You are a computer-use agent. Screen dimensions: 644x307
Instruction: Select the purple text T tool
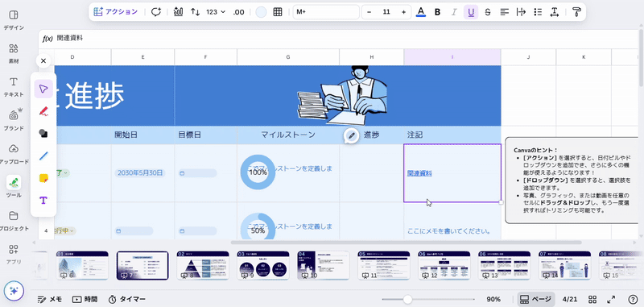coord(43,200)
